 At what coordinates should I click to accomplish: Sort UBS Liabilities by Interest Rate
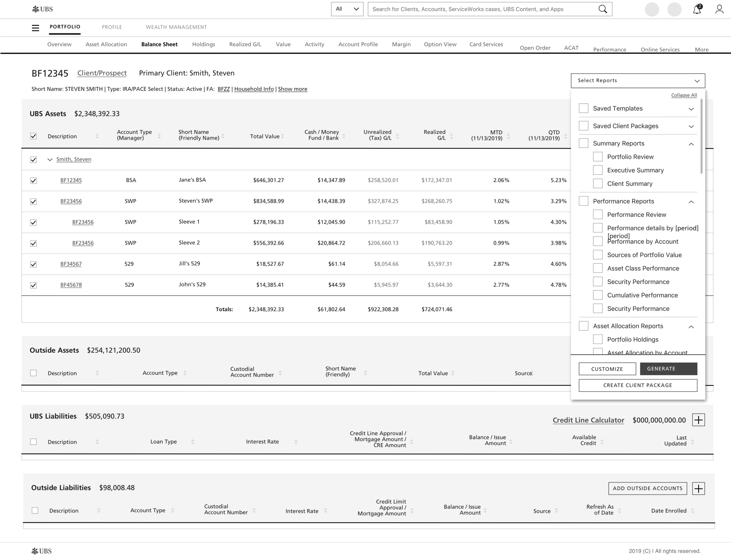296,442
